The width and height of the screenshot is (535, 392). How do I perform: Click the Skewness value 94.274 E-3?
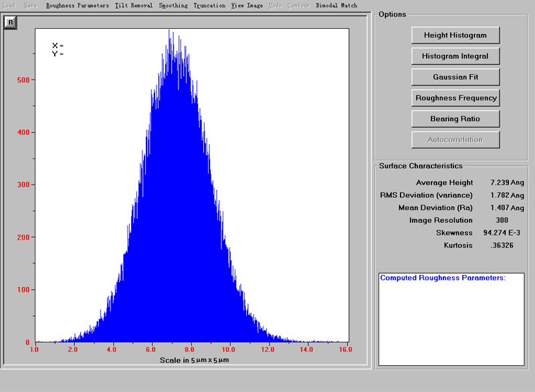[502, 233]
